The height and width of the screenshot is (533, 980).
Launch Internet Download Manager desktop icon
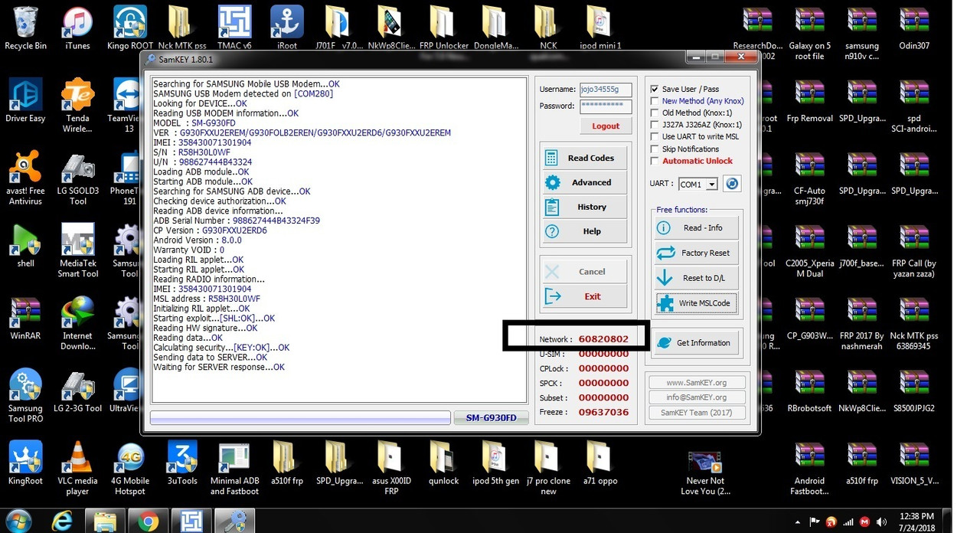(x=77, y=322)
